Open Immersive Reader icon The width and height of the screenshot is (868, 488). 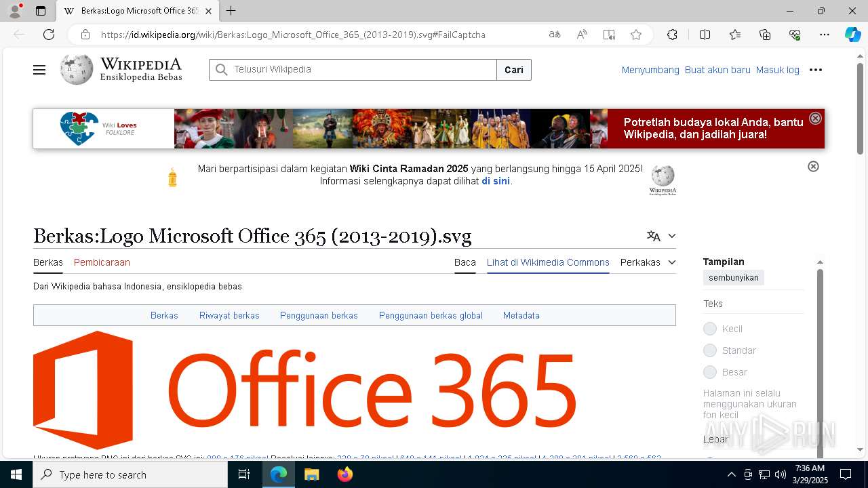click(609, 35)
